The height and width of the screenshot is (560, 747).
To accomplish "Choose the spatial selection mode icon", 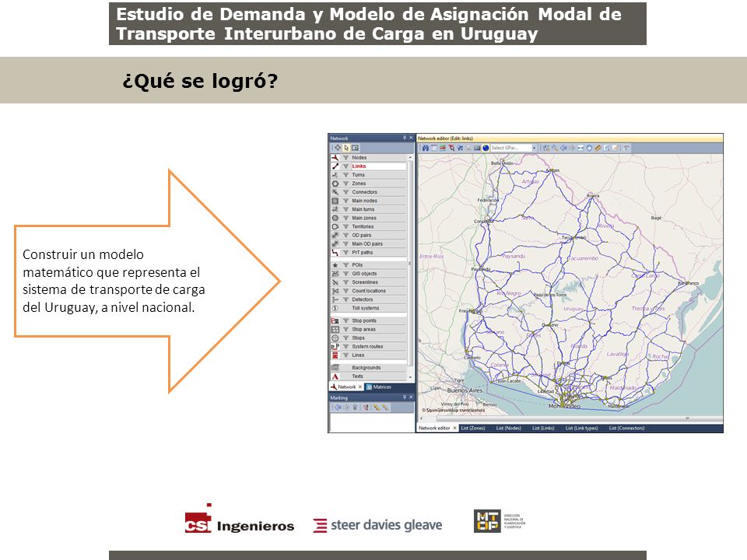I will tap(355, 148).
